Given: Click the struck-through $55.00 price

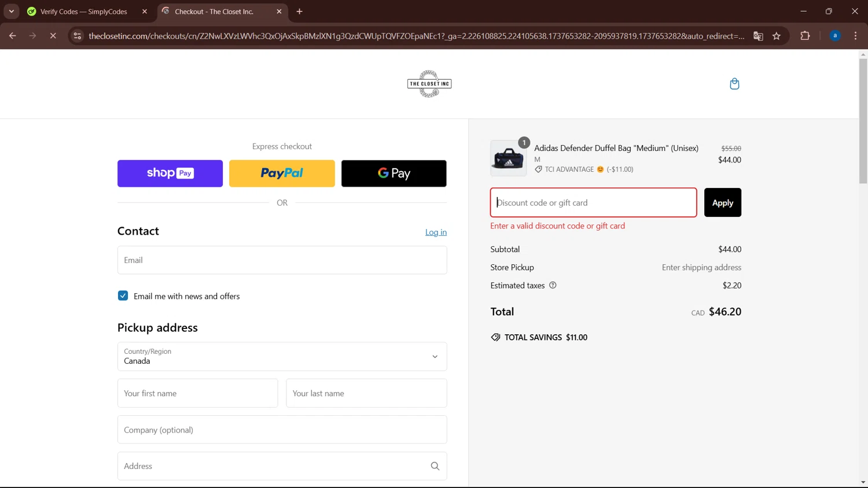Looking at the screenshot, I should [731, 149].
